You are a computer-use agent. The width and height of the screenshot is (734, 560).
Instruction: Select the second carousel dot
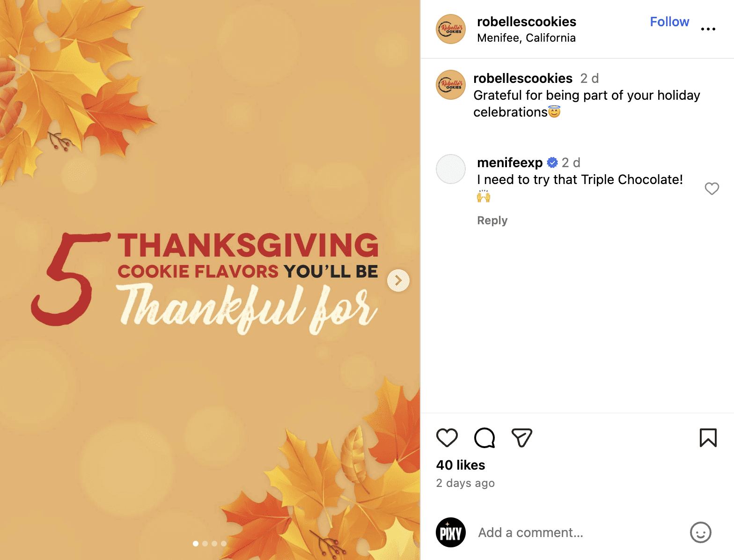click(x=205, y=544)
